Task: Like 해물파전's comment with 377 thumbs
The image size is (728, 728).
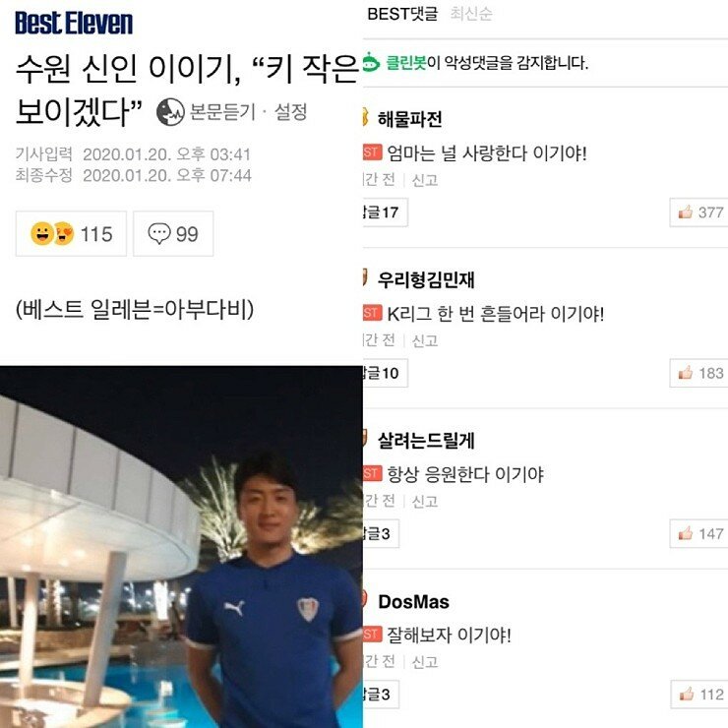Action: pos(698,212)
